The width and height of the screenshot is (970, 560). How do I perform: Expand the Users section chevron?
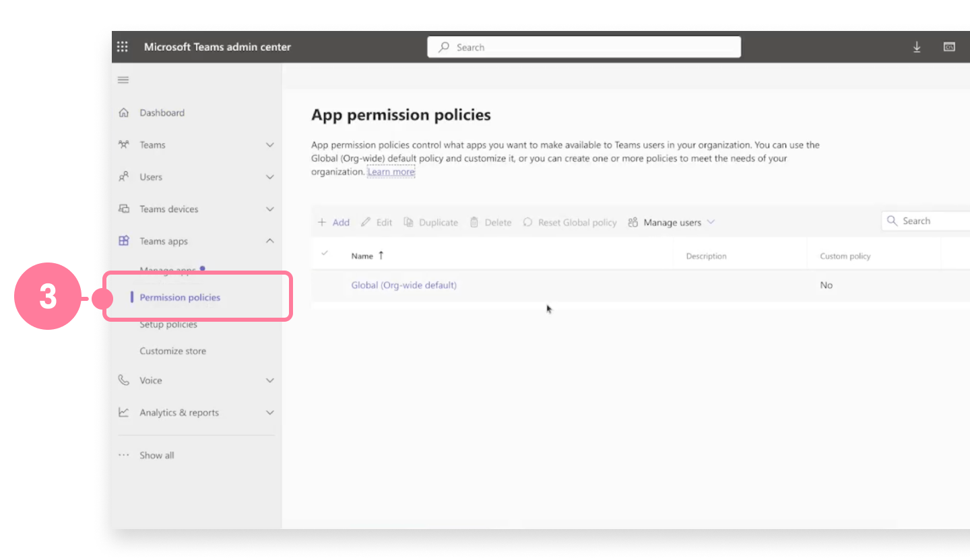point(270,177)
